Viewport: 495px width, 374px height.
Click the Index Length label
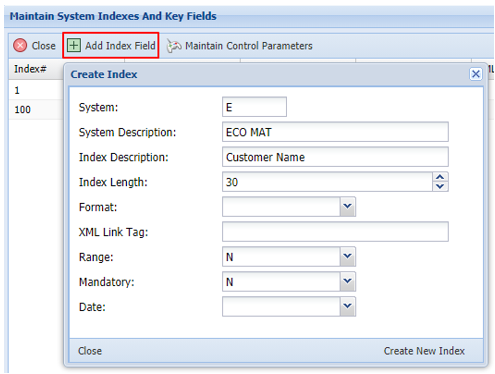coord(113,182)
